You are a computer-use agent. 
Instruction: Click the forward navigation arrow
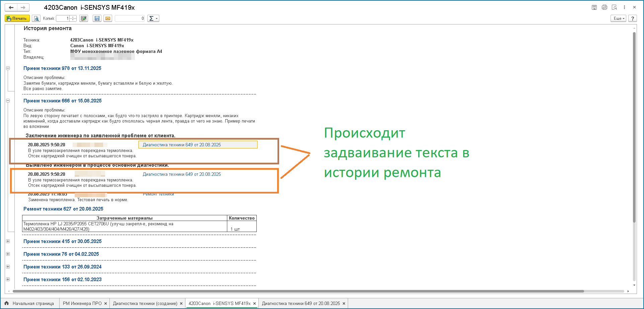coord(23,7)
